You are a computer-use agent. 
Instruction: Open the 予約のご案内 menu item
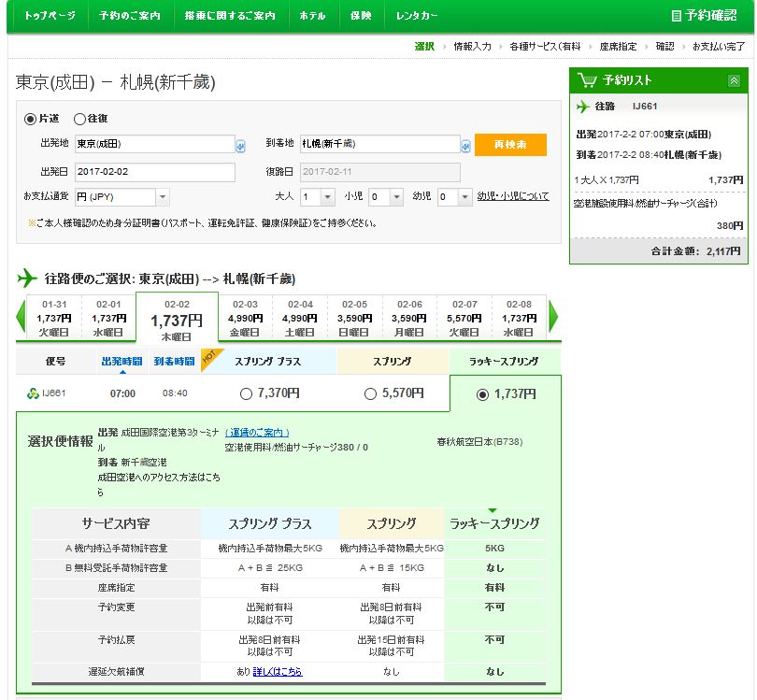(130, 16)
